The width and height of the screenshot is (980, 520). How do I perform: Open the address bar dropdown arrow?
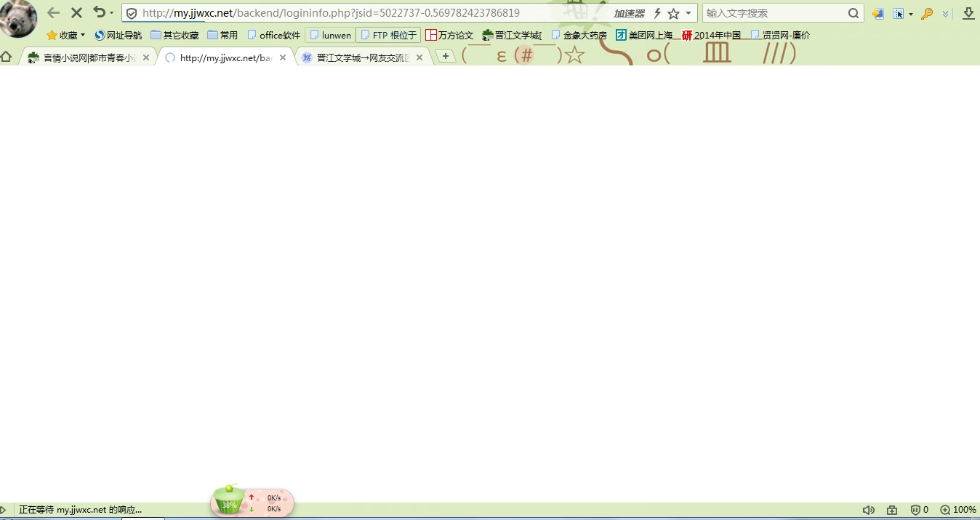point(688,13)
